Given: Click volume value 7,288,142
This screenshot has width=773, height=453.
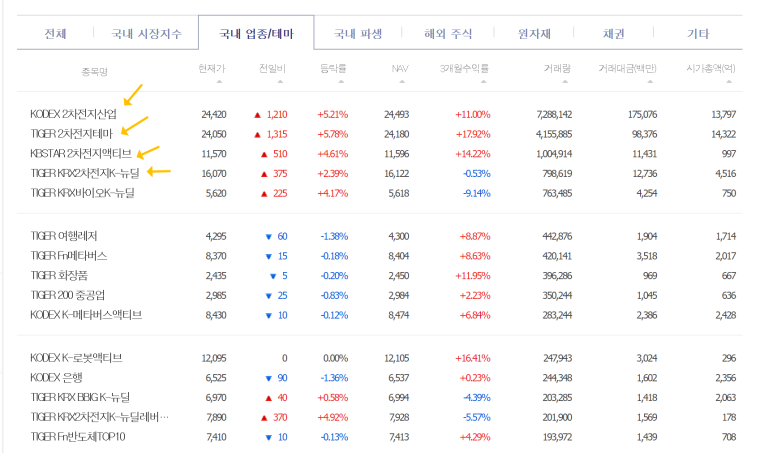Looking at the screenshot, I should click(554, 114).
